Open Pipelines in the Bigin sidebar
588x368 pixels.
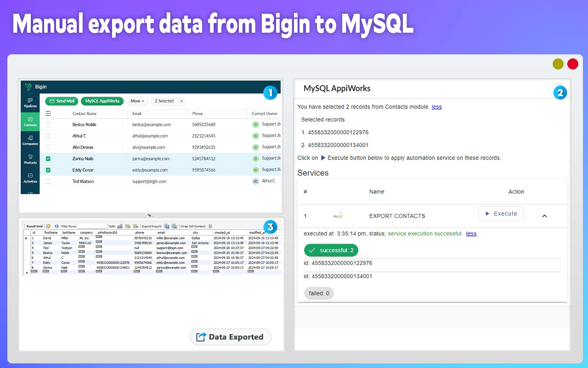pos(30,103)
